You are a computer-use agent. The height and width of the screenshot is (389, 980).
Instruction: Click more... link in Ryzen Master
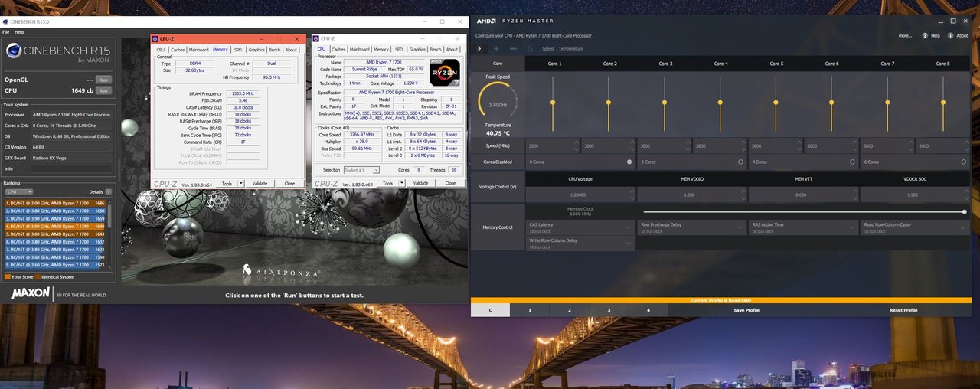[905, 35]
